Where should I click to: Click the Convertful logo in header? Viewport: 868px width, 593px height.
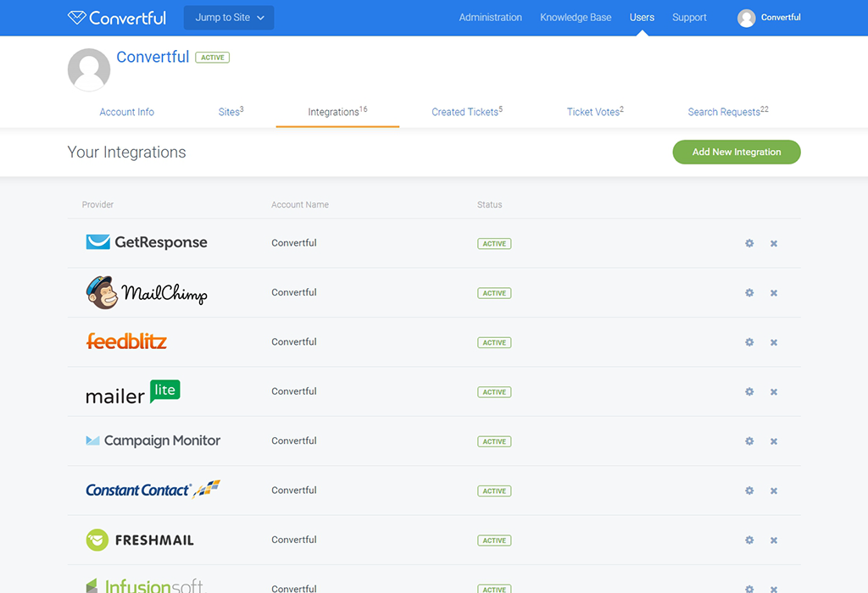(x=117, y=18)
